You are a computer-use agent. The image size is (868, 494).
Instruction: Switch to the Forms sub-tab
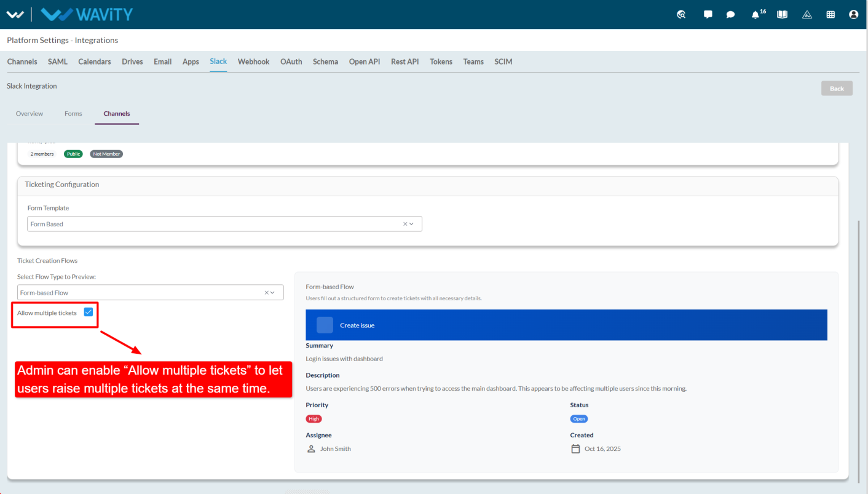coord(73,114)
